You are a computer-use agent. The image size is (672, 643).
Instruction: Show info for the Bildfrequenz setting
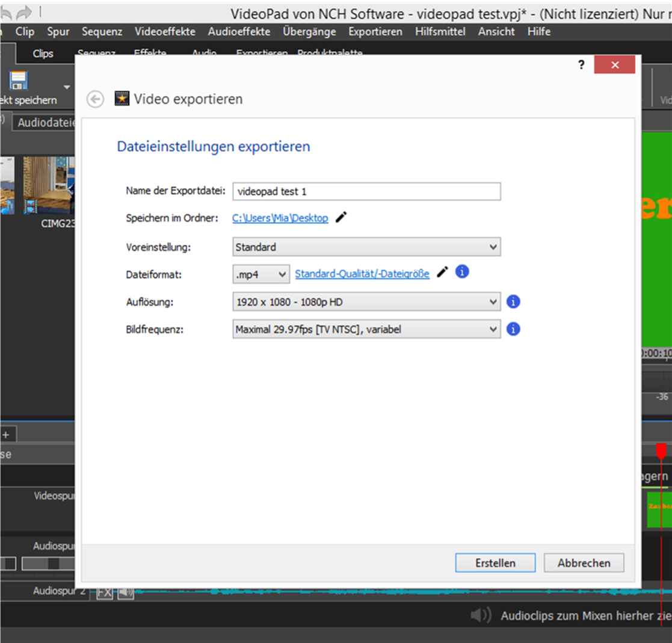point(513,329)
